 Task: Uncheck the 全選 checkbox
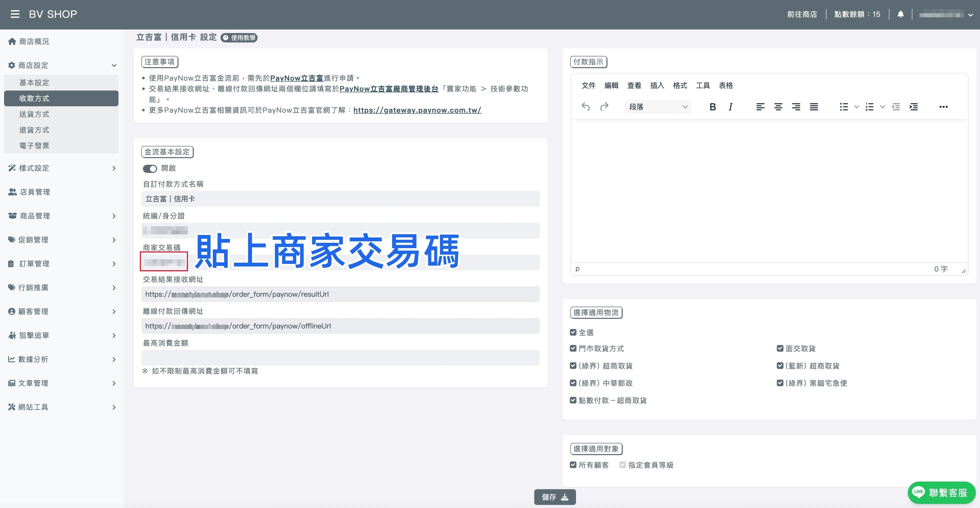point(573,333)
